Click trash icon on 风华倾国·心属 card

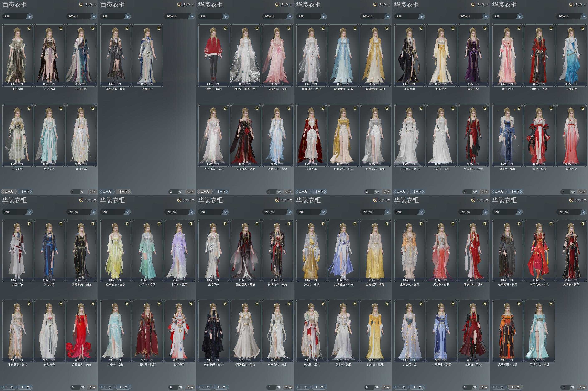coord(519,304)
